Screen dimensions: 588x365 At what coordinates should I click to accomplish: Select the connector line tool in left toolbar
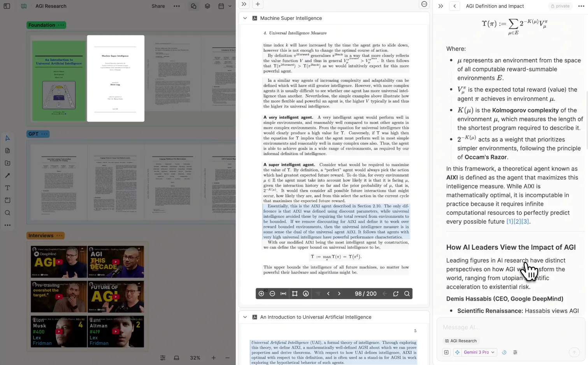click(x=7, y=176)
